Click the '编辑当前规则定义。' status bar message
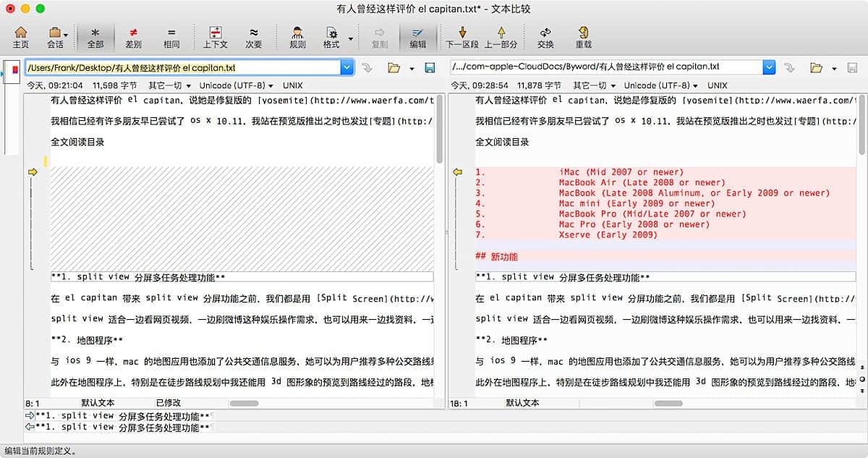Screen dimensions: 868x458 tap(41, 451)
